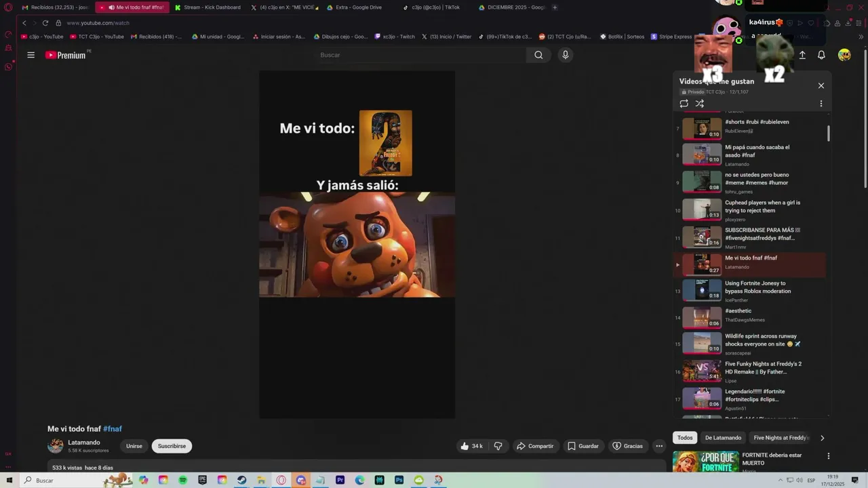Open xc3jo - Twitch bookmark
Image resolution: width=868 pixels, height=488 pixels.
pyautogui.click(x=394, y=37)
